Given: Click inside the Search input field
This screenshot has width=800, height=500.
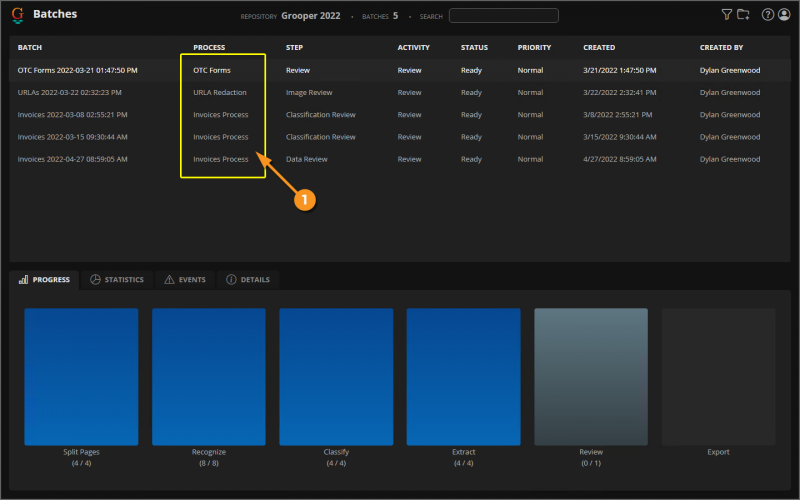Looking at the screenshot, I should tap(503, 16).
